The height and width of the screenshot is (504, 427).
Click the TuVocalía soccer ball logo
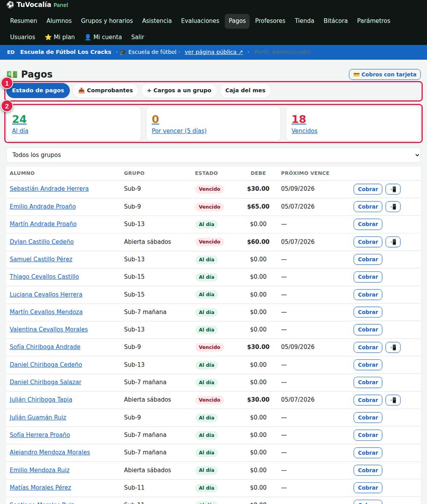tap(10, 5)
